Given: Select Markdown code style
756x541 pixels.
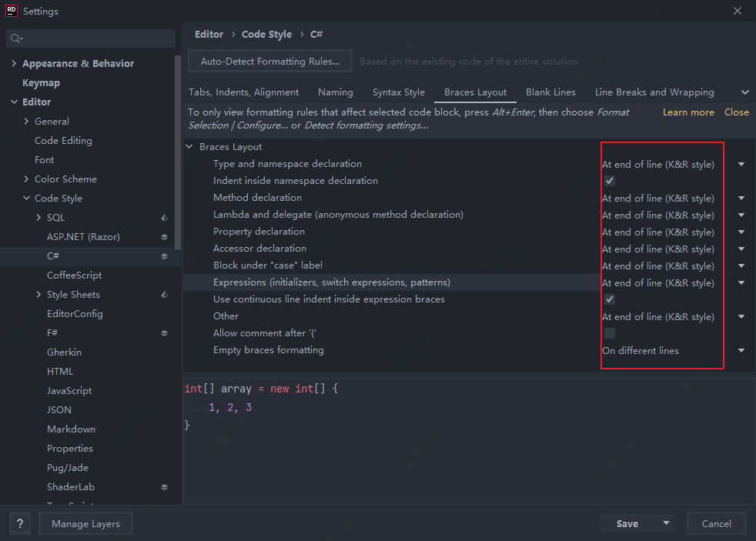Looking at the screenshot, I should (x=71, y=429).
